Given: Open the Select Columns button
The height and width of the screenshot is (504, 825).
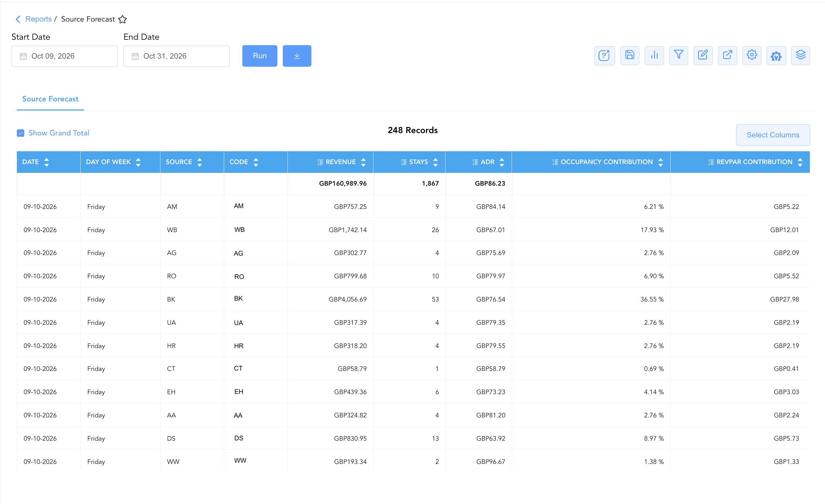Looking at the screenshot, I should [773, 135].
